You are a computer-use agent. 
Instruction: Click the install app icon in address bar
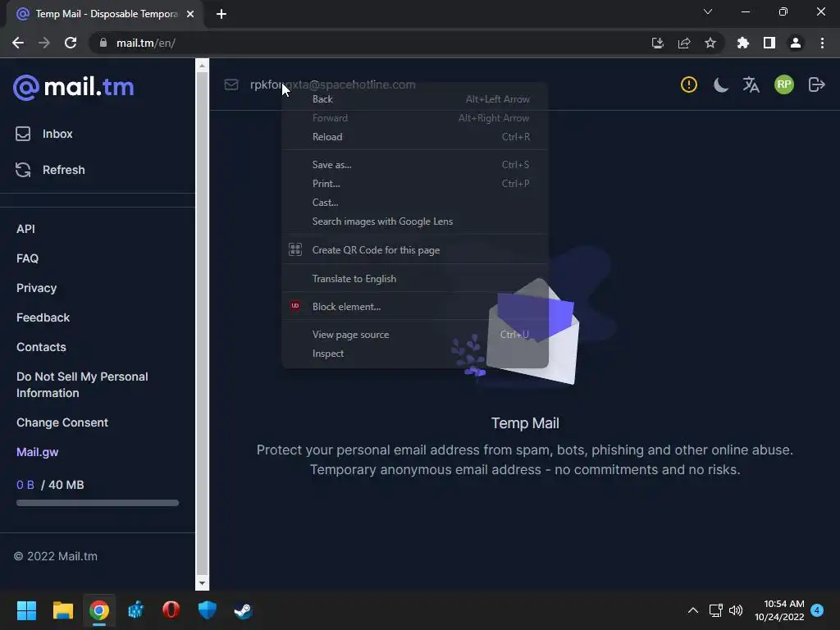point(658,43)
